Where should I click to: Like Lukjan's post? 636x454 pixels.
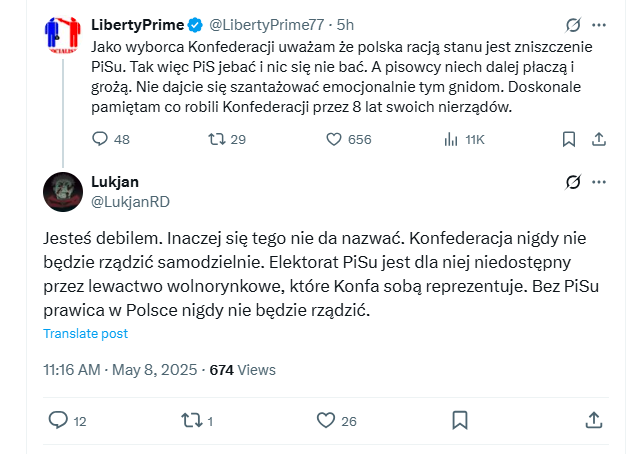[325, 421]
